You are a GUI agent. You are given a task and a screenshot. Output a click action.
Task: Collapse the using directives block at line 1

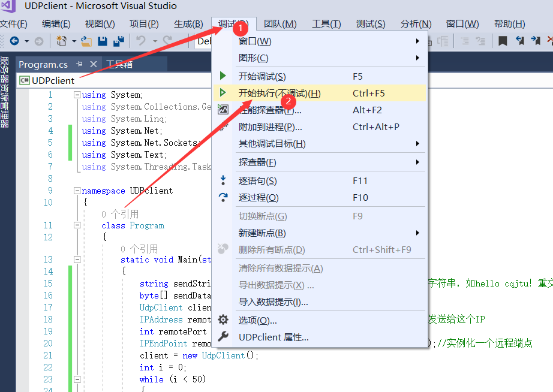click(77, 95)
